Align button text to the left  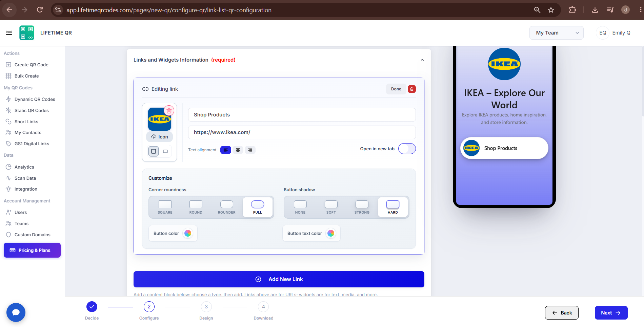[x=226, y=150]
